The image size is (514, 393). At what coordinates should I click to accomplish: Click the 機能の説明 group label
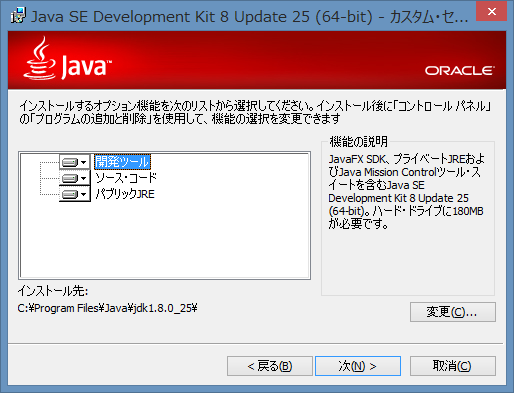pyautogui.click(x=359, y=142)
